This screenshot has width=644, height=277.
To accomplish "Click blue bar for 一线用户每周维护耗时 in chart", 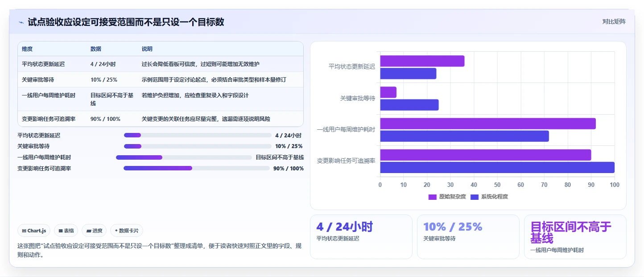I will click(464, 136).
